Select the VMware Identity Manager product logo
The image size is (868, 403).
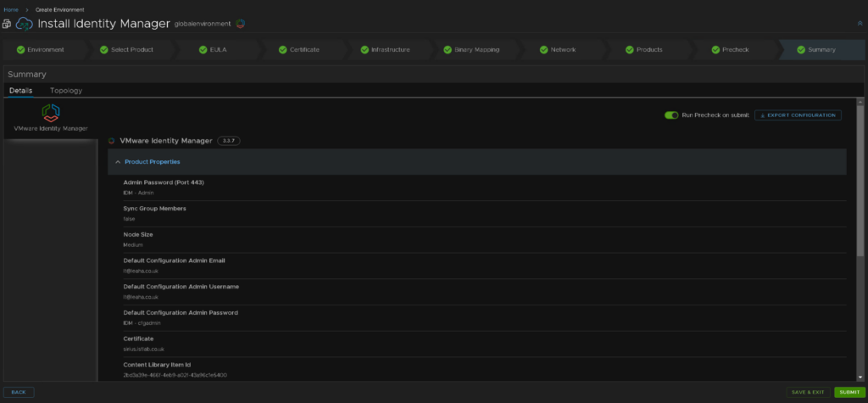click(50, 113)
